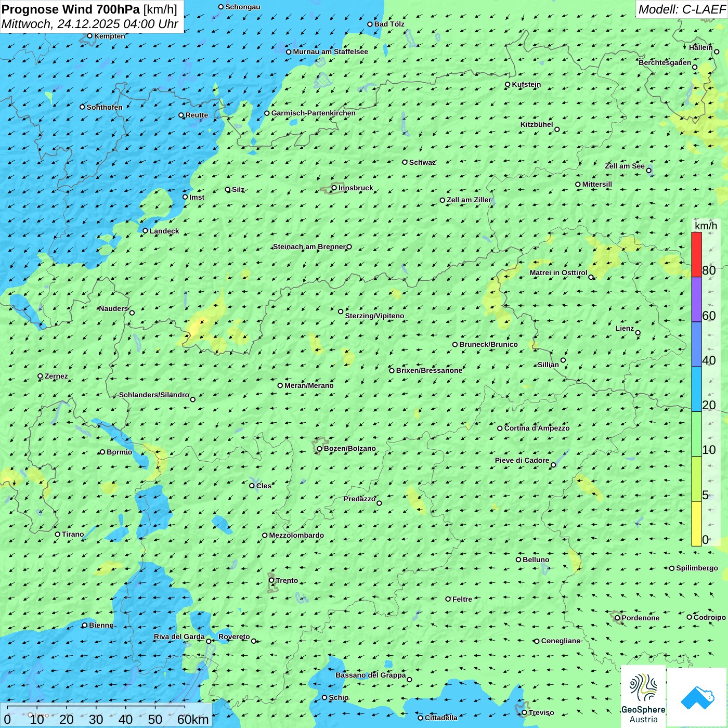Viewport: 728px width, 728px height.
Task: Click the Modell: C-LAEF label
Action: click(681, 9)
